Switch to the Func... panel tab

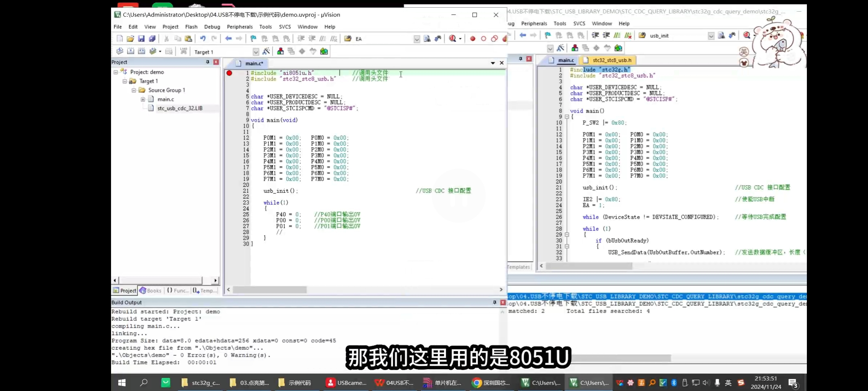click(178, 290)
